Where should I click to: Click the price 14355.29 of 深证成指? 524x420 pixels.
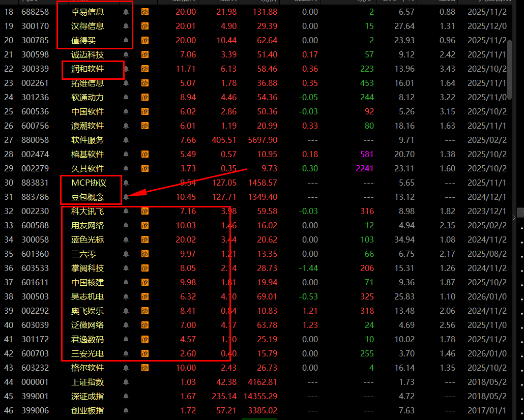[260, 396]
